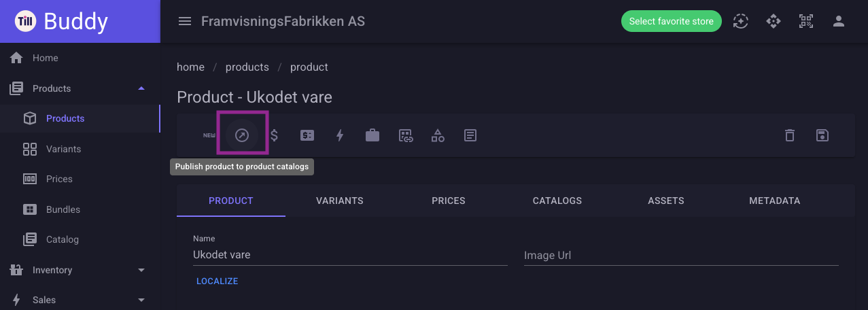Save product with the floppy disk icon
The width and height of the screenshot is (868, 310).
coord(822,135)
